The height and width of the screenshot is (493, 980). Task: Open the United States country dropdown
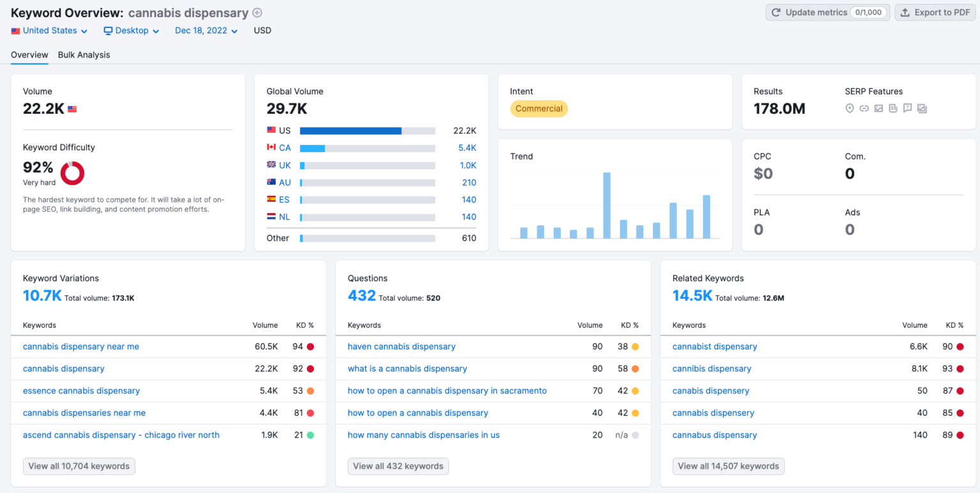click(x=49, y=31)
